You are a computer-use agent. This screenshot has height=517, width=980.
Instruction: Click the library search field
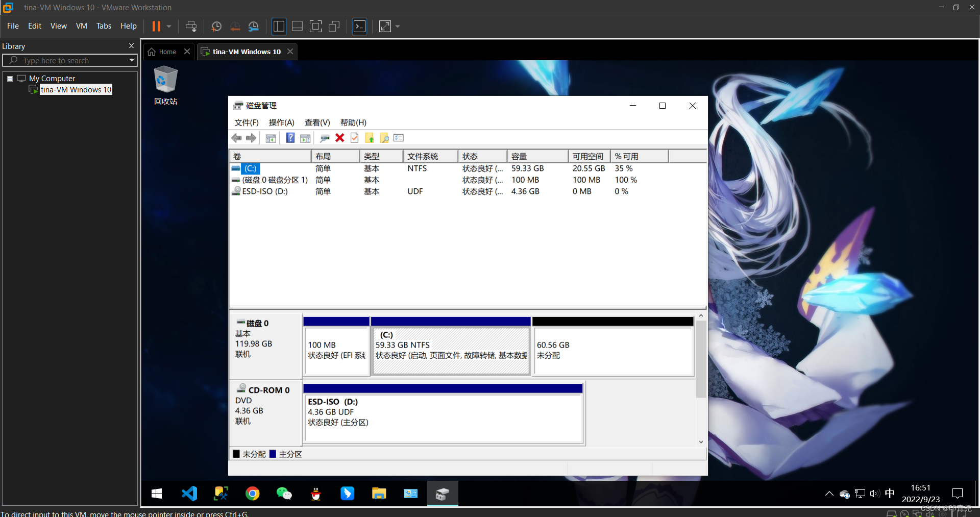click(69, 60)
